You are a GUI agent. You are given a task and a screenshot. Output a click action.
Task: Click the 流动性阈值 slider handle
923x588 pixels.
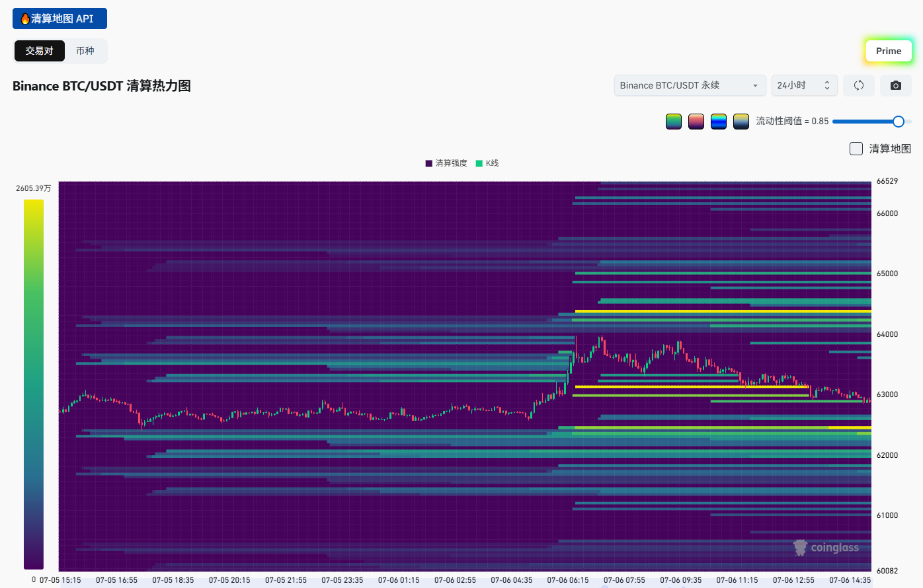click(898, 122)
